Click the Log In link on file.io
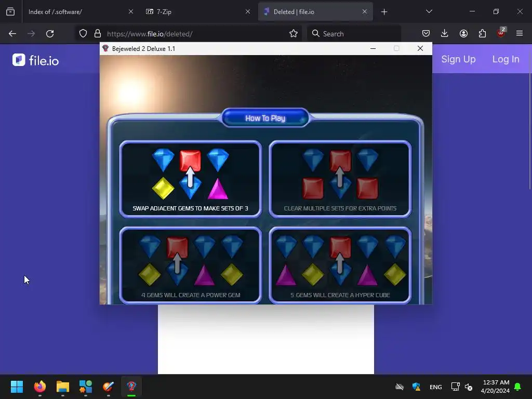Image resolution: width=532 pixels, height=399 pixels. pyautogui.click(x=506, y=59)
